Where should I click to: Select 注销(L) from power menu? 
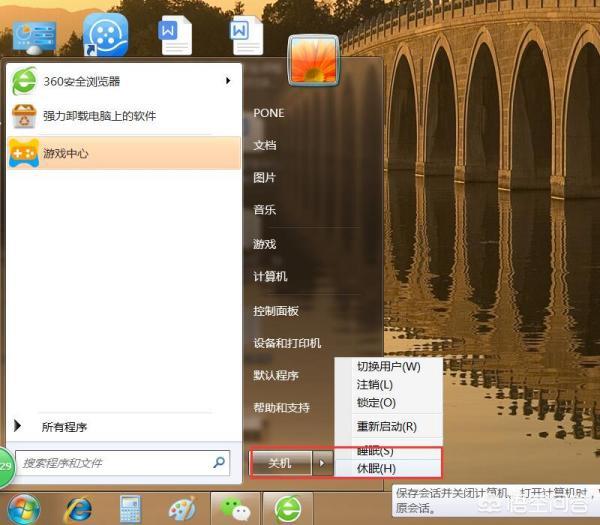tap(388, 384)
